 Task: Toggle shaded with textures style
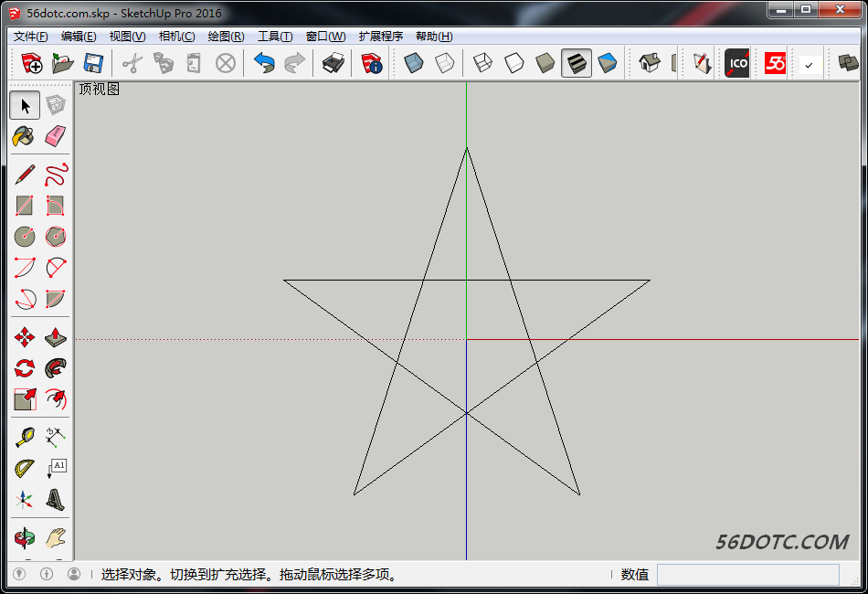576,63
